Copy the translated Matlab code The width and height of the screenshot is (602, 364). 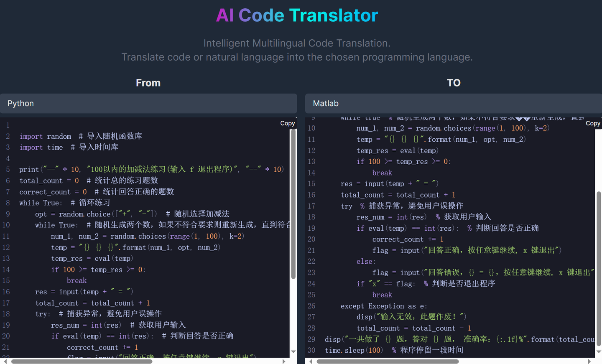pyautogui.click(x=593, y=123)
